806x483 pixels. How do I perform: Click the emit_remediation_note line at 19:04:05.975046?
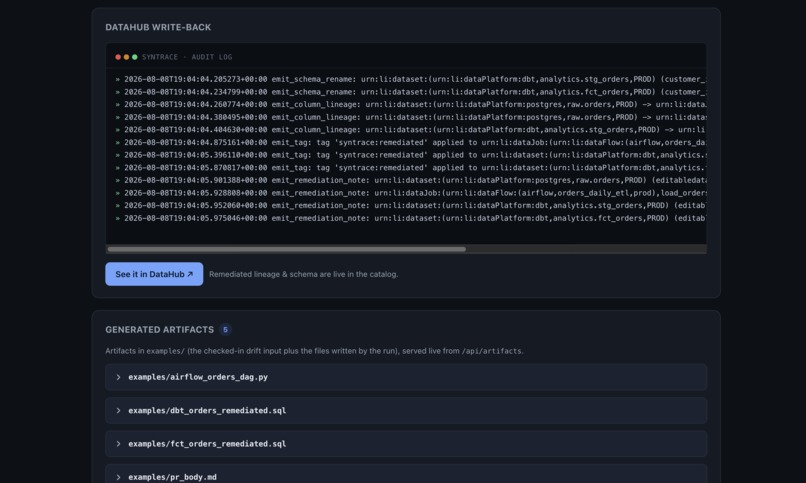(x=411, y=218)
